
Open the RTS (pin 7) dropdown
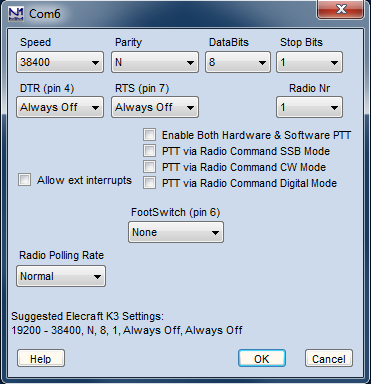click(x=155, y=107)
